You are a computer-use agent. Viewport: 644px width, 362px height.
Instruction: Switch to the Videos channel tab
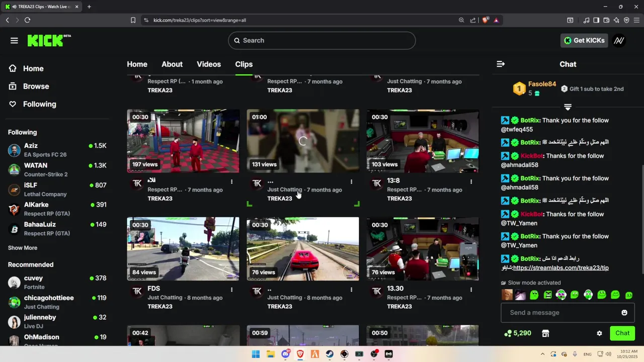click(209, 64)
